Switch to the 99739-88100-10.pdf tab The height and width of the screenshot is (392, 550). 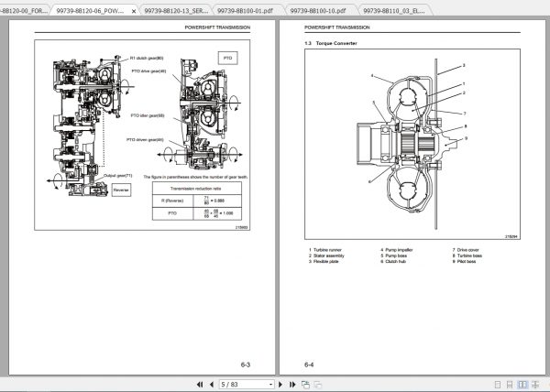[x=318, y=11]
